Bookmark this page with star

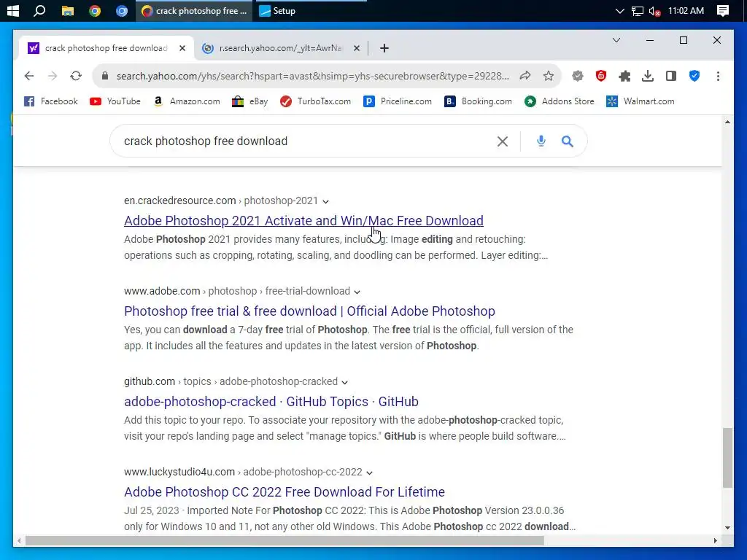pyautogui.click(x=549, y=76)
